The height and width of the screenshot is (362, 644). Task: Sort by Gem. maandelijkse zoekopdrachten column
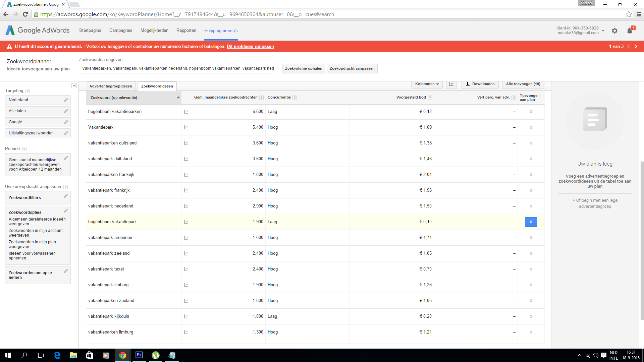tap(226, 98)
